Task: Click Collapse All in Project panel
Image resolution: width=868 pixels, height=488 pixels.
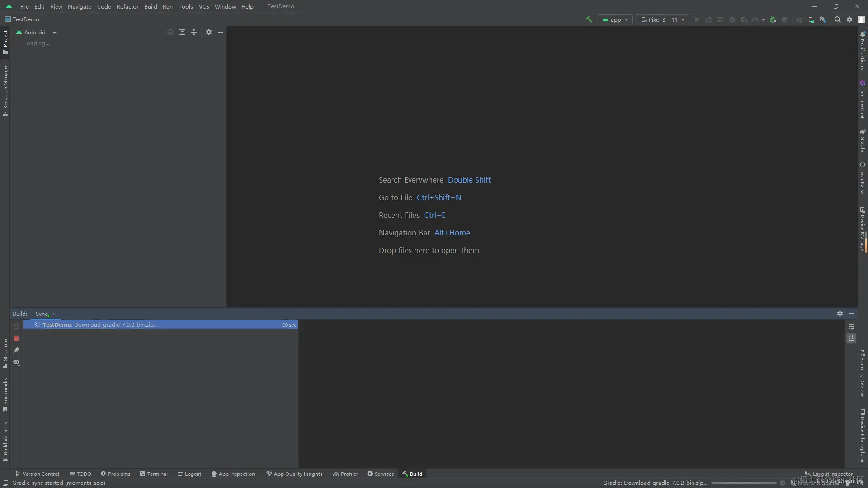Action: tap(194, 32)
